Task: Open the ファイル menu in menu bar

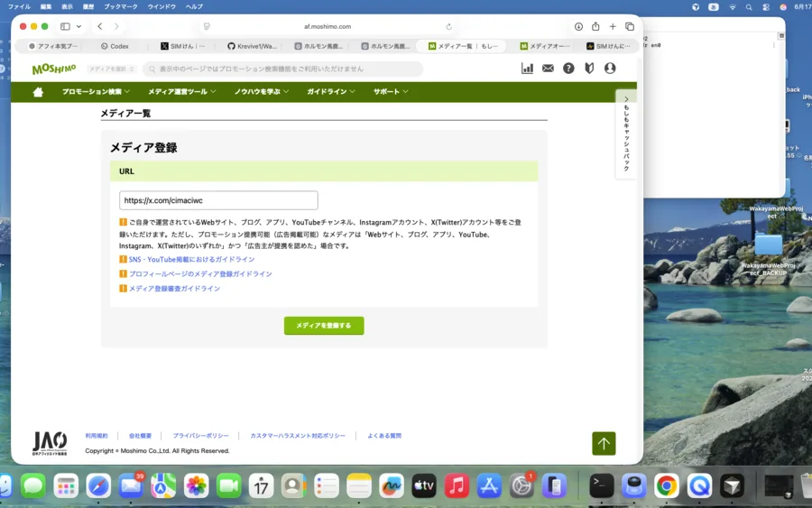Action: [x=19, y=6]
